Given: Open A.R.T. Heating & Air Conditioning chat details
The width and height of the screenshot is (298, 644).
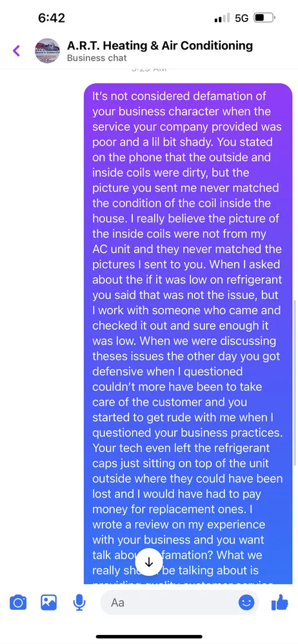Looking at the screenshot, I should point(160,46).
